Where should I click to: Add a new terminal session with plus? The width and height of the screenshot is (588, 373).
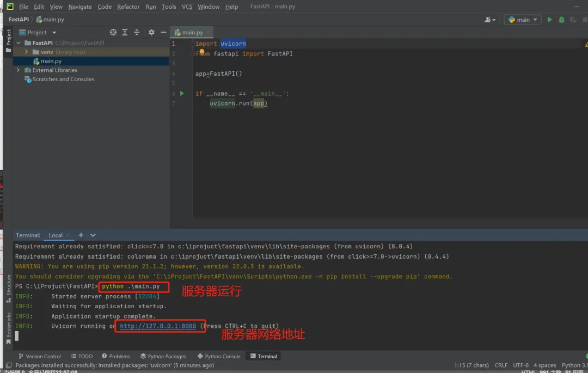tap(81, 235)
